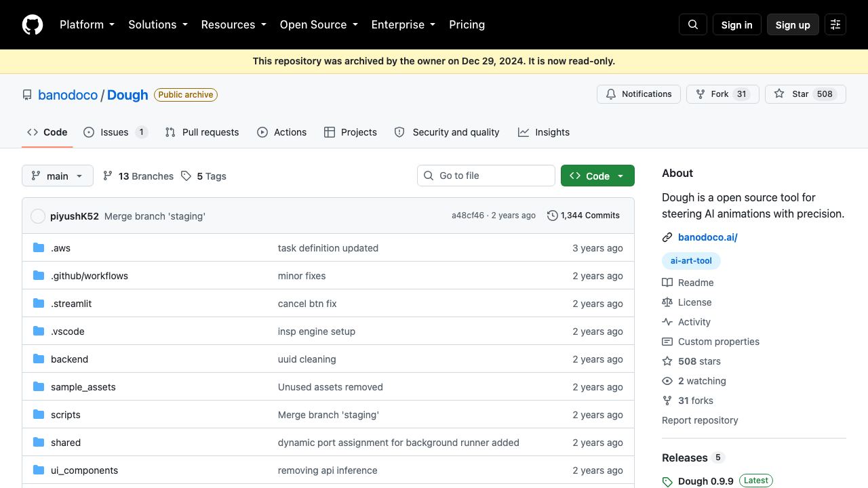Select the ai-art-tool topic tag
This screenshot has width=868, height=488.
pyautogui.click(x=691, y=260)
